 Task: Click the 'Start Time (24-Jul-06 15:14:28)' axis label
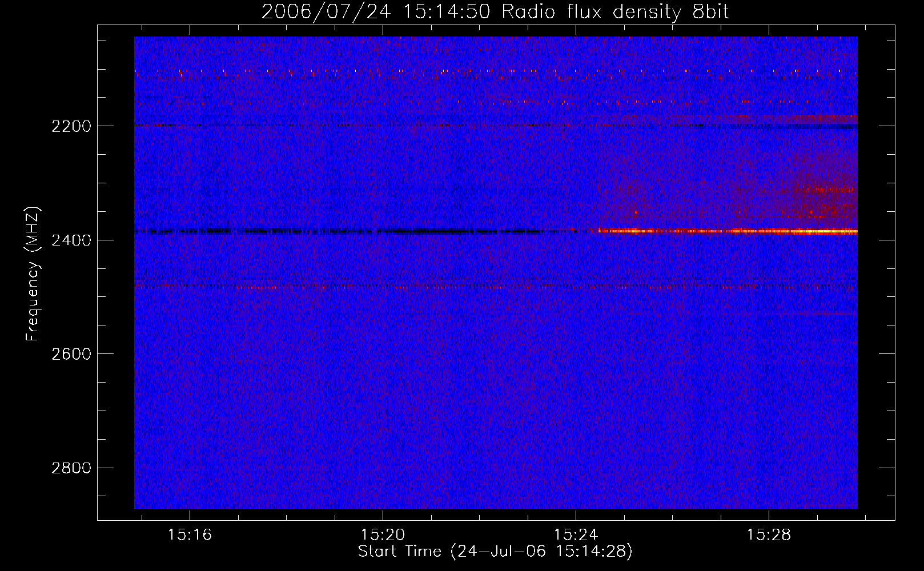(x=495, y=552)
